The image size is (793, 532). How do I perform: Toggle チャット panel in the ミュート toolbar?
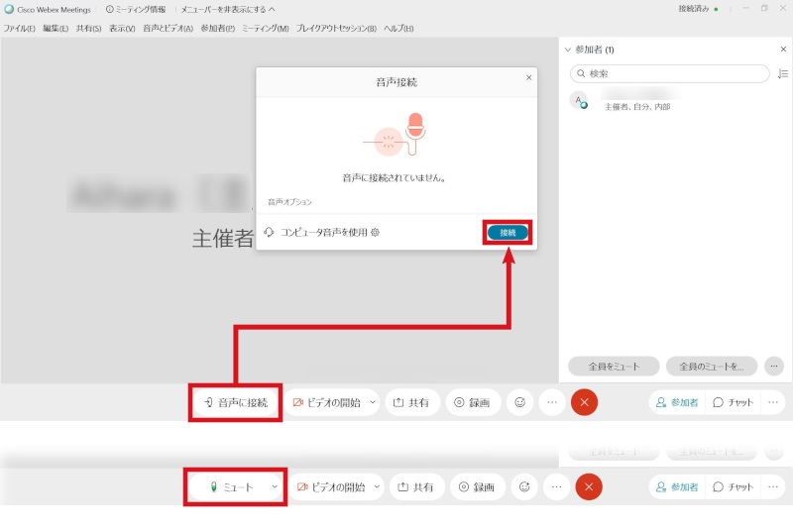[x=733, y=487]
